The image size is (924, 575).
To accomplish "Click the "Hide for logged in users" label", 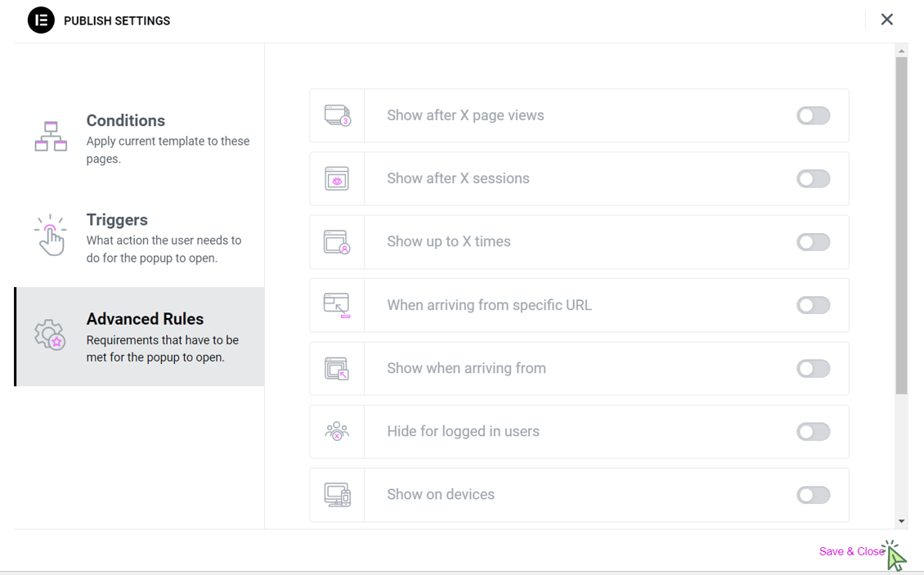I will (x=463, y=432).
